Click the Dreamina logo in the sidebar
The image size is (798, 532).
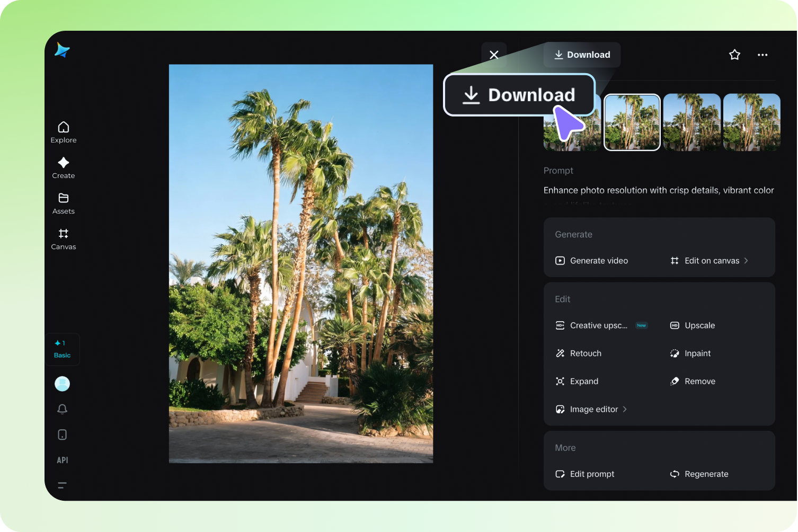point(62,50)
